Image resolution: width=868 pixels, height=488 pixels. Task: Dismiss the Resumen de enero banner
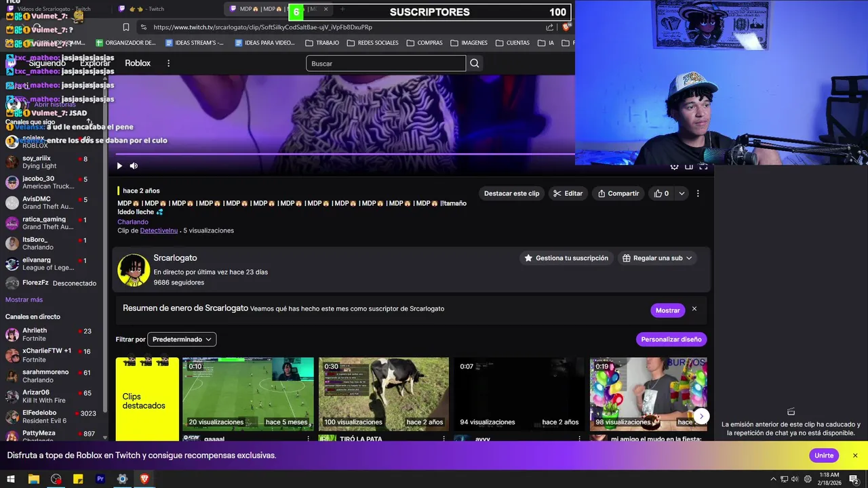[694, 309]
